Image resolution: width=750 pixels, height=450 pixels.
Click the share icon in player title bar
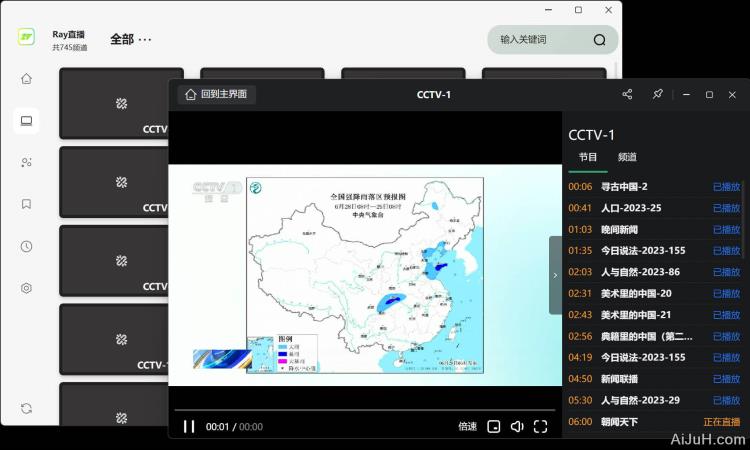click(627, 94)
